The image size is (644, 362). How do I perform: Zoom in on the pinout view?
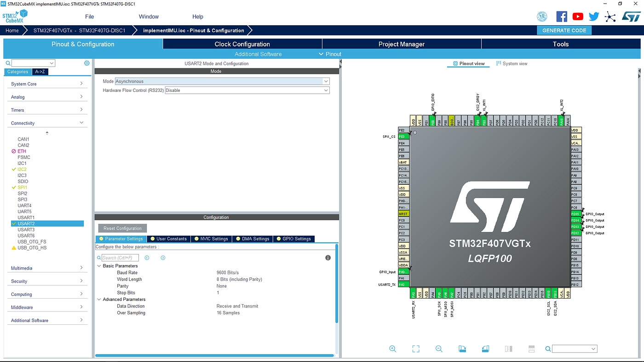[x=392, y=349]
